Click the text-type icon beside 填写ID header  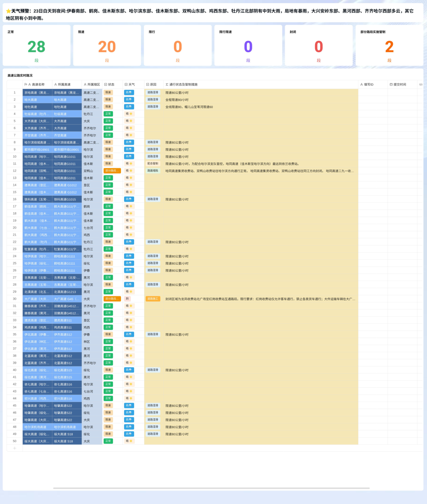pyautogui.click(x=361, y=85)
